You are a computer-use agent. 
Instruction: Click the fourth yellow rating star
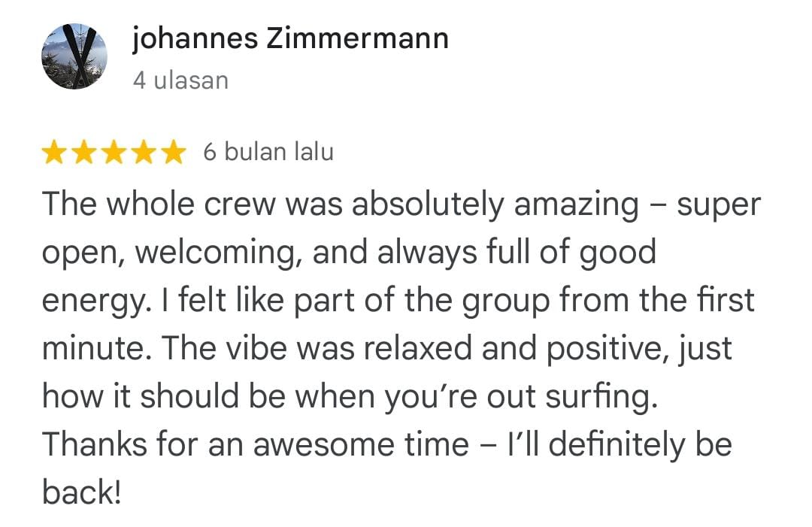click(x=143, y=153)
